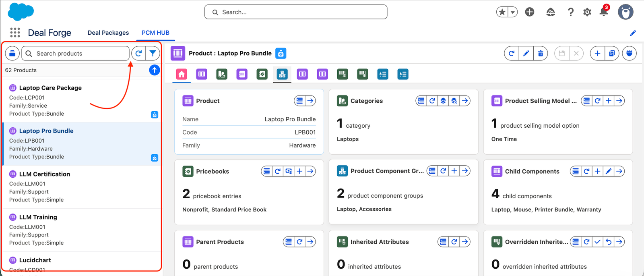This screenshot has width=644, height=276.
Task: Open the Child Components card arrow
Action: coord(619,171)
